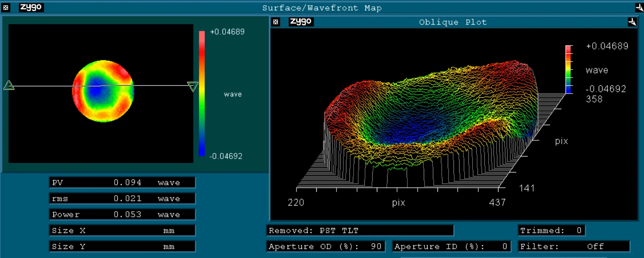Click the pin icon on Surface/Wavefront Map title bar

click(639, 8)
